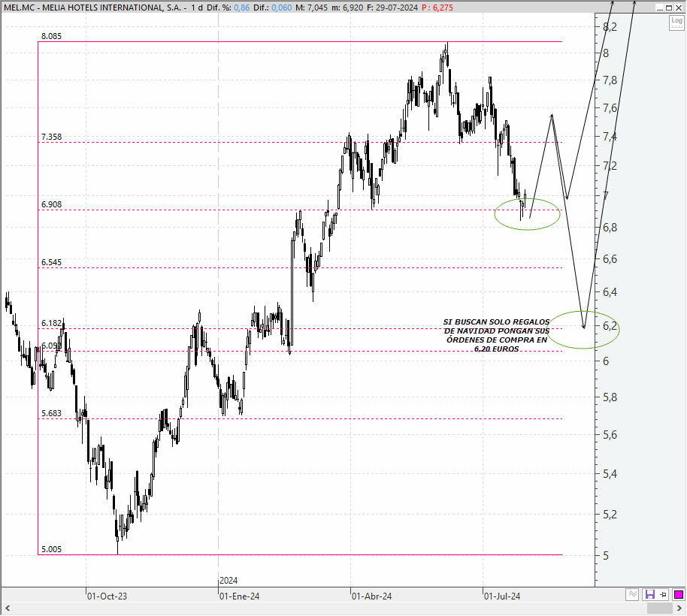Click the 6.545 Fibonacci level label
This screenshot has width=687, height=616.
pyautogui.click(x=51, y=262)
